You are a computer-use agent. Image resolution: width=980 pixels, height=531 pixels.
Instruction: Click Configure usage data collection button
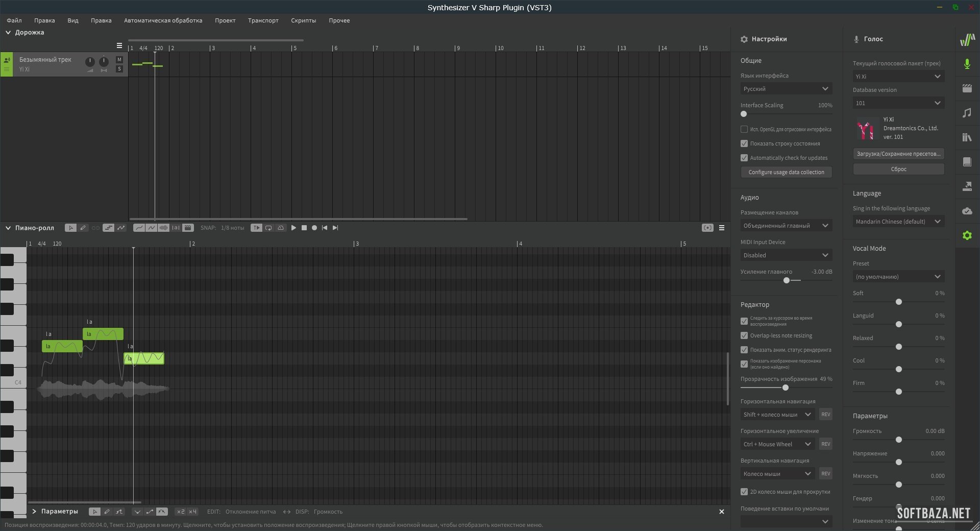[786, 173]
